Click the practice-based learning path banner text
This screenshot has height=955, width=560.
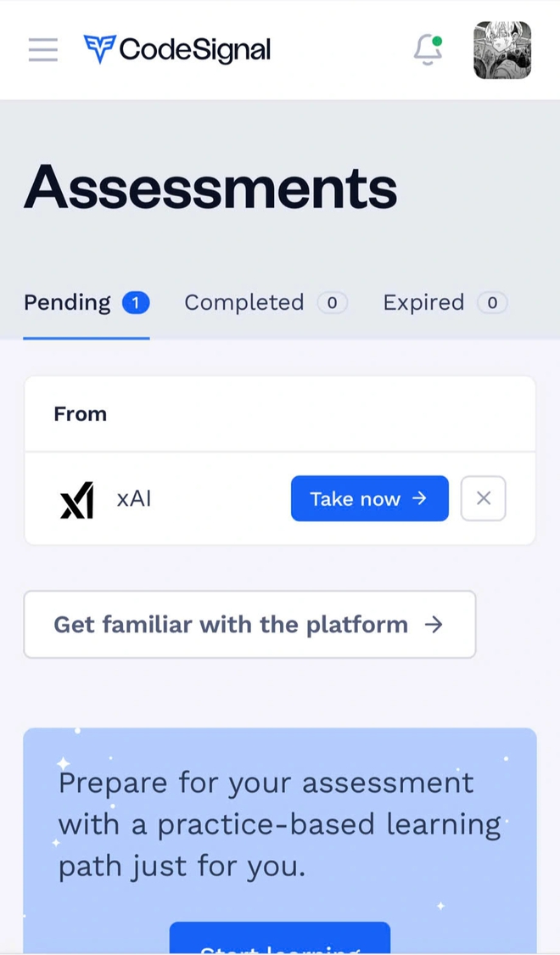[280, 824]
